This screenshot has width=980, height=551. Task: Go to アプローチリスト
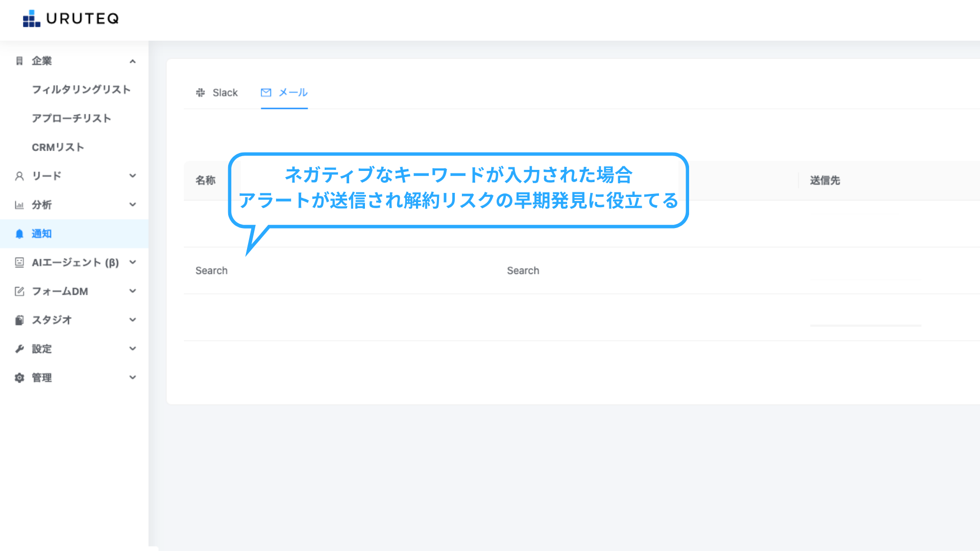71,118
